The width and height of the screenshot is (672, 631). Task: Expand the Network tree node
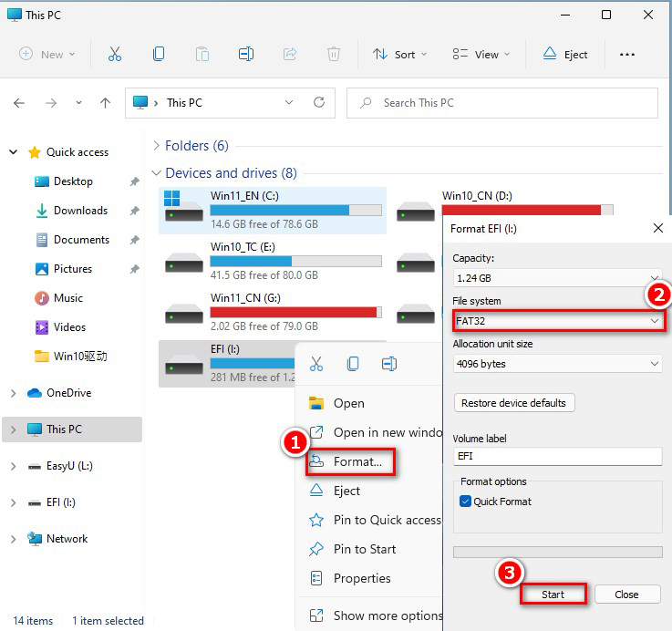tap(14, 539)
